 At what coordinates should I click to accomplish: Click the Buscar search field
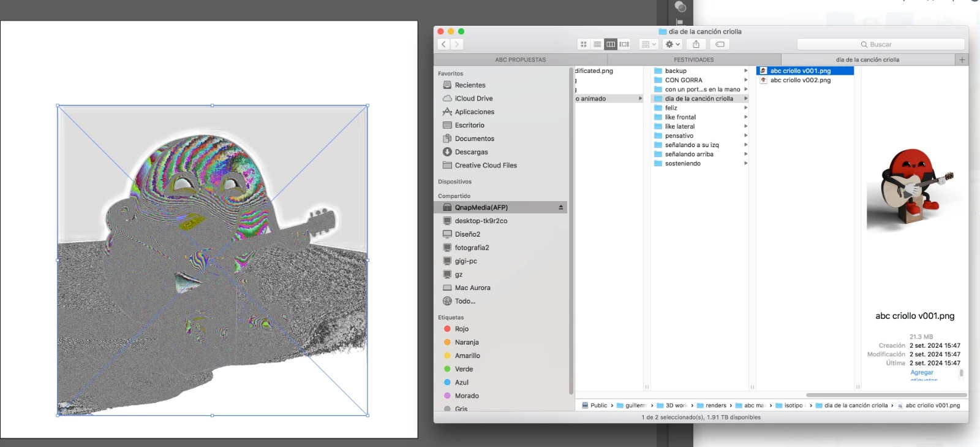click(881, 44)
